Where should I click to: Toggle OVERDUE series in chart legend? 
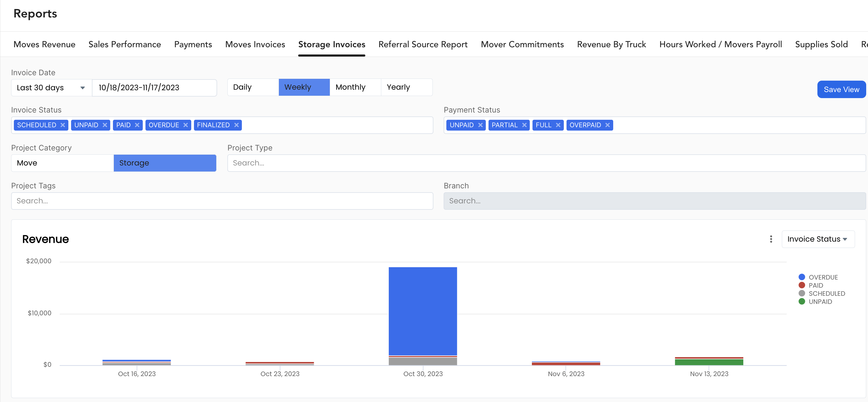click(x=818, y=277)
